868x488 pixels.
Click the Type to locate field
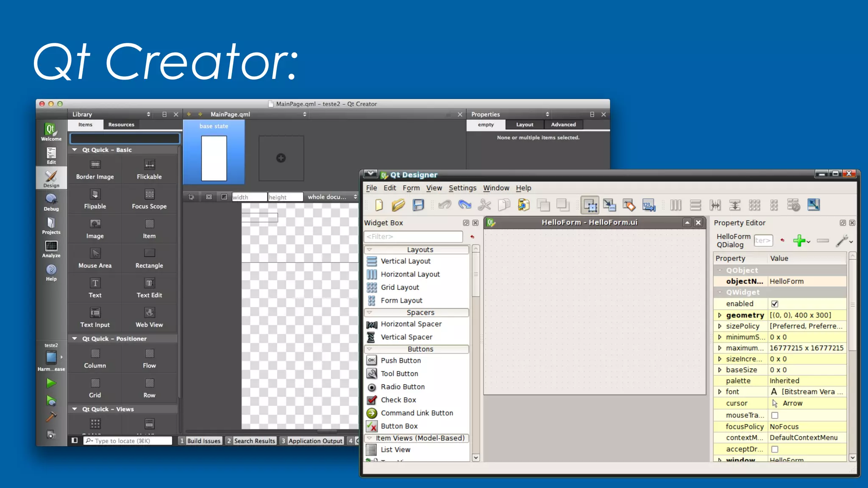[128, 441]
